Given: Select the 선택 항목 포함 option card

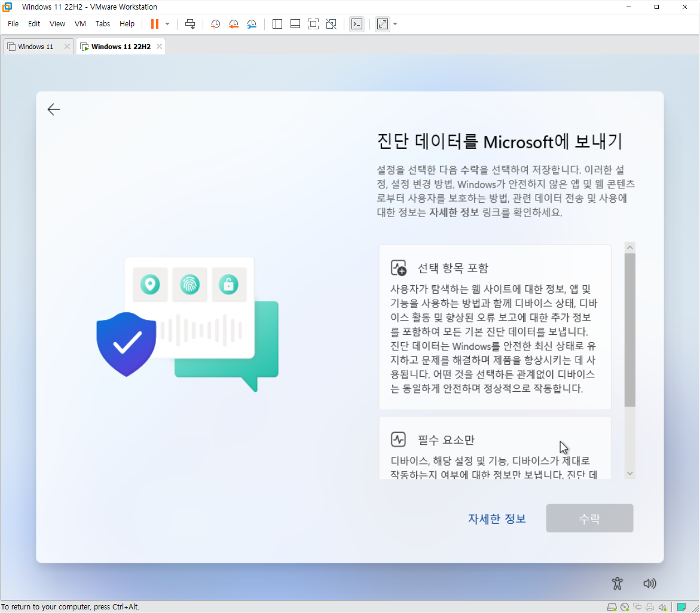Looking at the screenshot, I should [x=494, y=327].
